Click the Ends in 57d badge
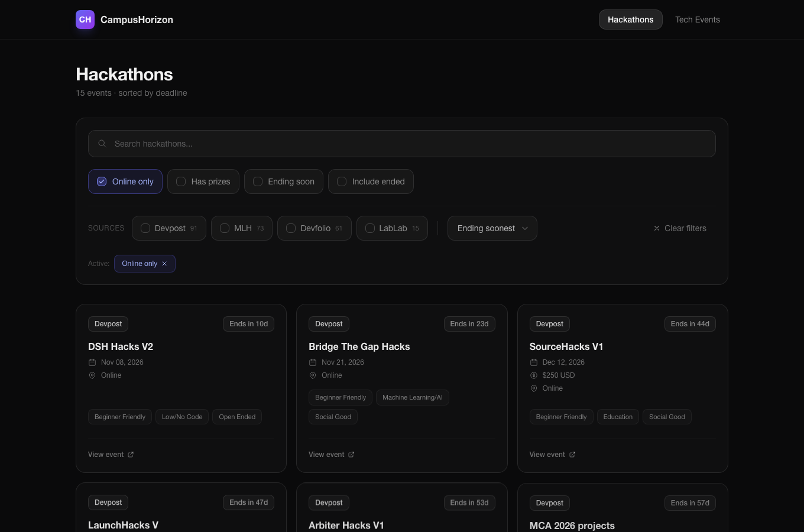The width and height of the screenshot is (804, 532). pos(690,503)
